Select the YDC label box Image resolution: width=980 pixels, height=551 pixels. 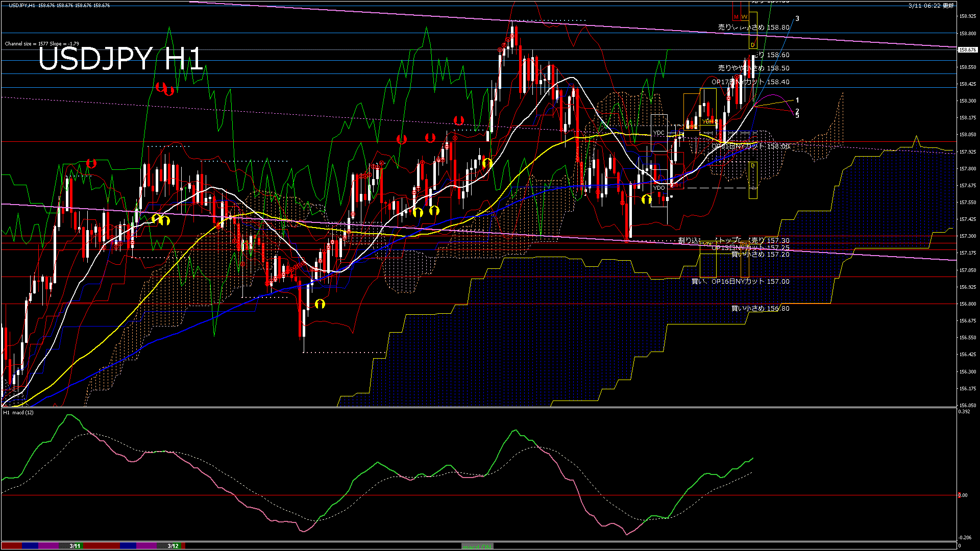[659, 133]
